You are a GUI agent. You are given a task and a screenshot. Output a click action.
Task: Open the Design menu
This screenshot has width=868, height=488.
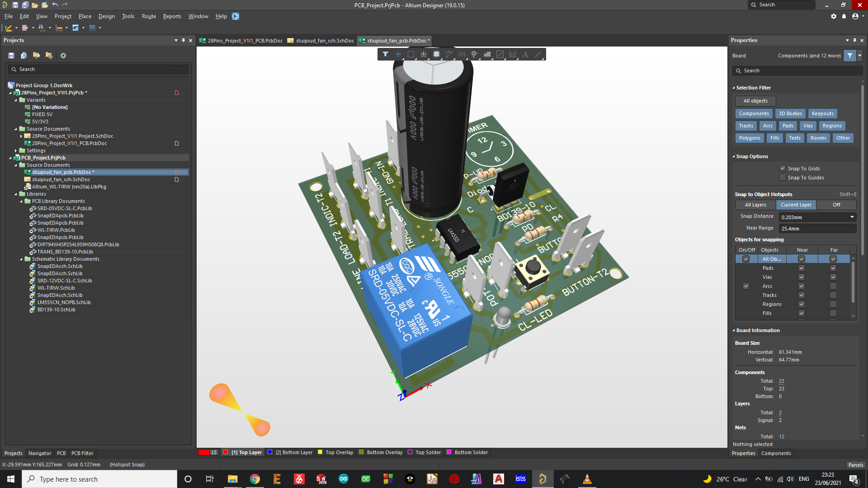point(106,16)
